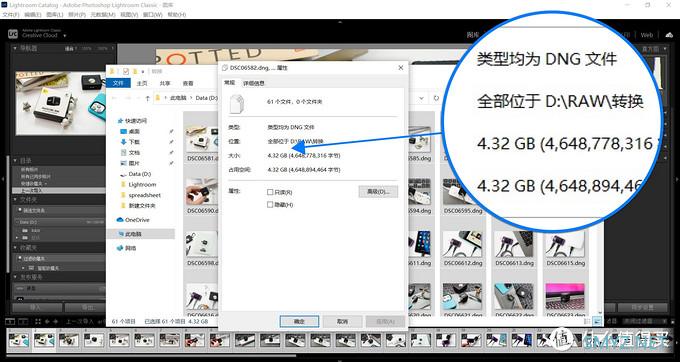Open 图库(L) menu in Lightroom
The height and width of the screenshot is (362, 680).
(x=55, y=15)
